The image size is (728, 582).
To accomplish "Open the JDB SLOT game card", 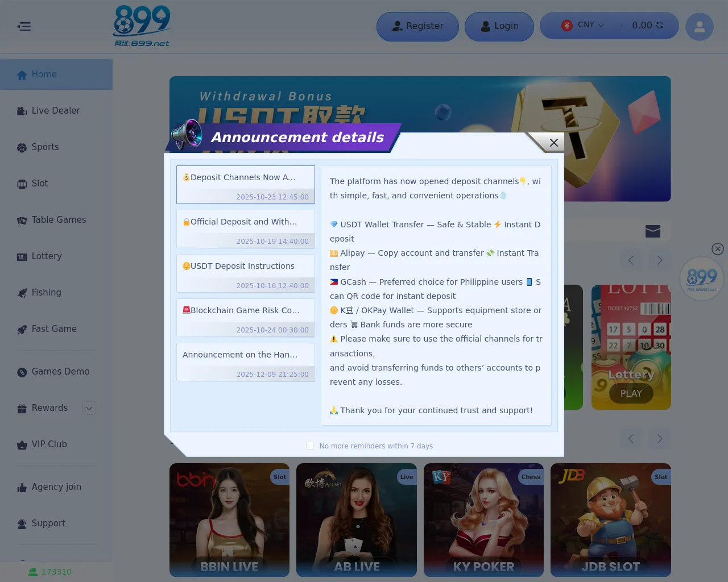I will click(611, 520).
